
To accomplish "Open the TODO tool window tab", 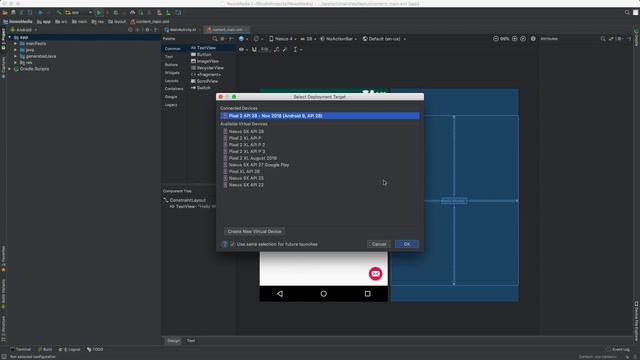I will click(95, 349).
